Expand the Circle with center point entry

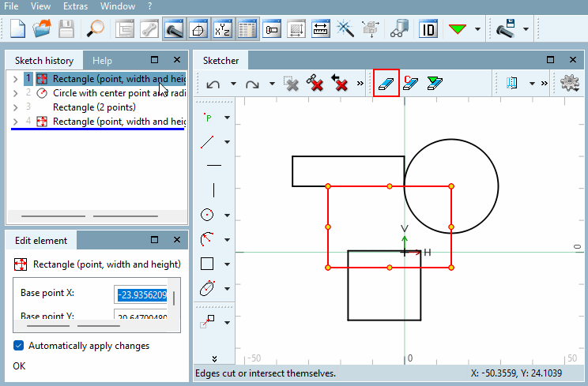pos(15,93)
